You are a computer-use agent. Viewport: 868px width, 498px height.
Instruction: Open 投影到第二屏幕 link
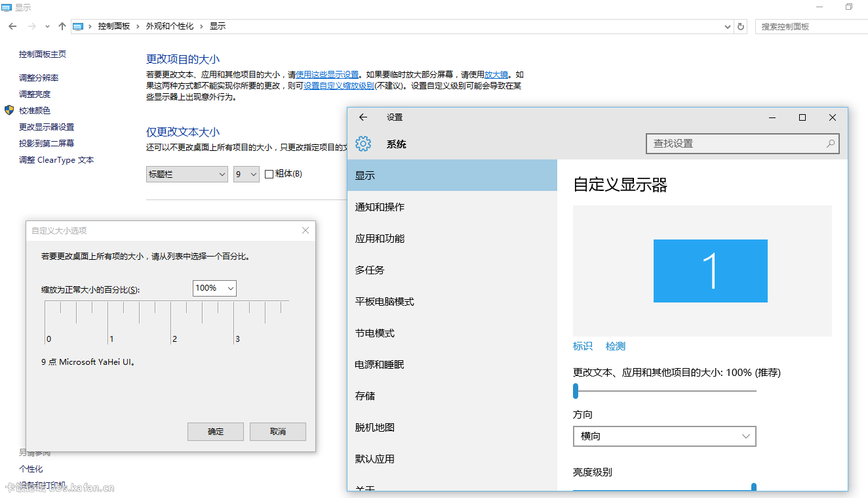coord(47,144)
